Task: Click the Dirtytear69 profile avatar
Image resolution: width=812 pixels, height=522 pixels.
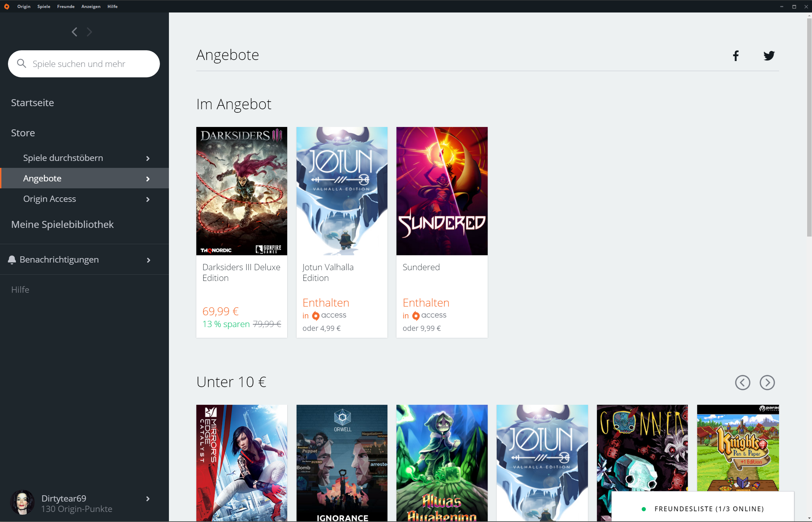Action: pos(23,503)
